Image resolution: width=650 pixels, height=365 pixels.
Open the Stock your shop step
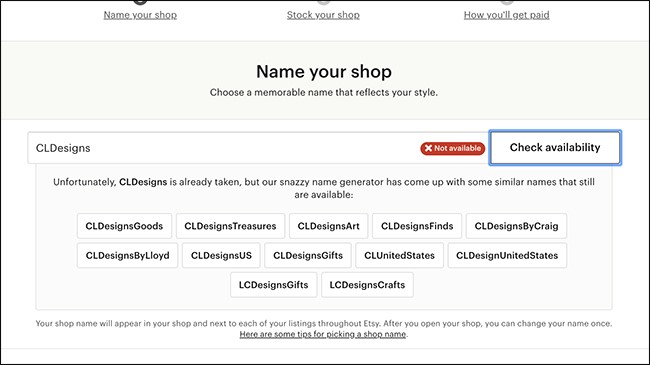(323, 15)
